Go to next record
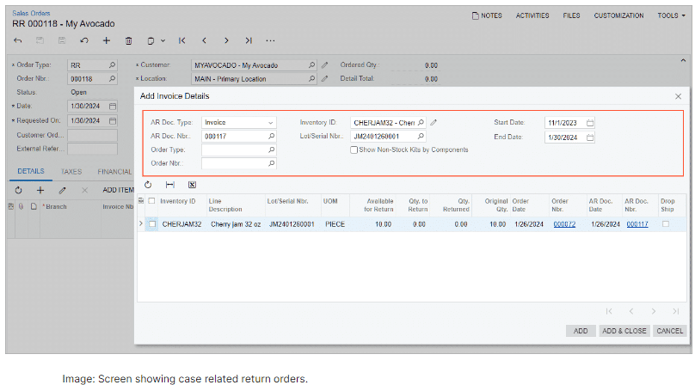 pos(226,41)
